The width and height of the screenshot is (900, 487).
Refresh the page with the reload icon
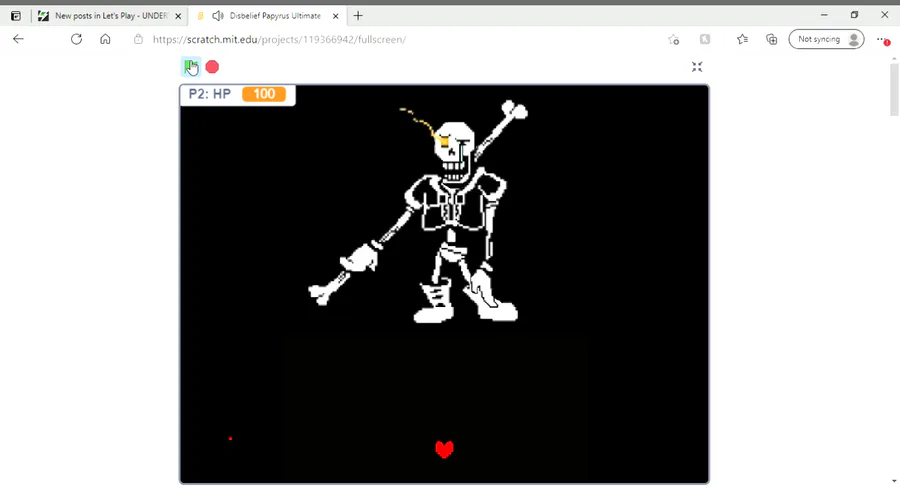click(76, 39)
